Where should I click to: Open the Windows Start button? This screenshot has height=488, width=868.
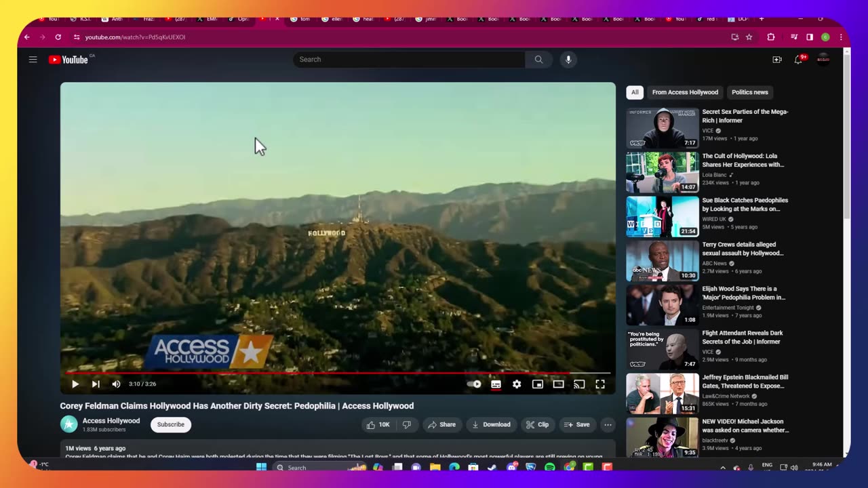[261, 468]
